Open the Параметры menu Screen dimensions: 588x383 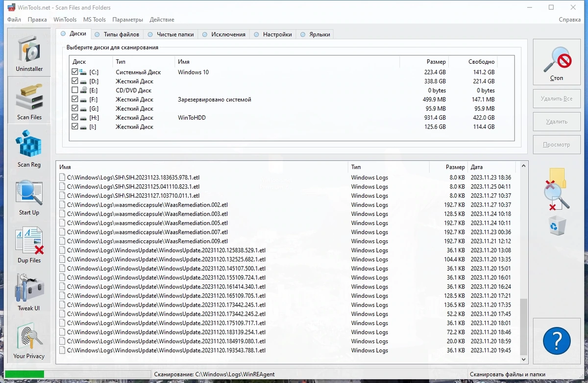point(127,20)
